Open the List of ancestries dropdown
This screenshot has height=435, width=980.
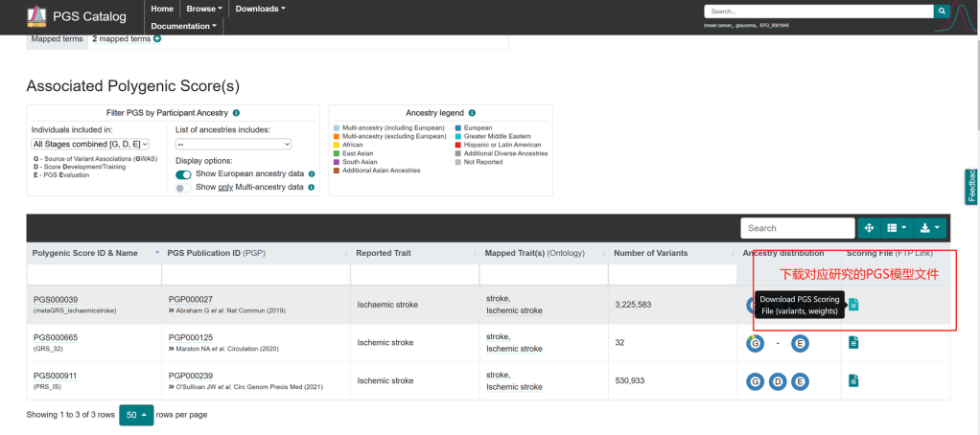tap(233, 144)
